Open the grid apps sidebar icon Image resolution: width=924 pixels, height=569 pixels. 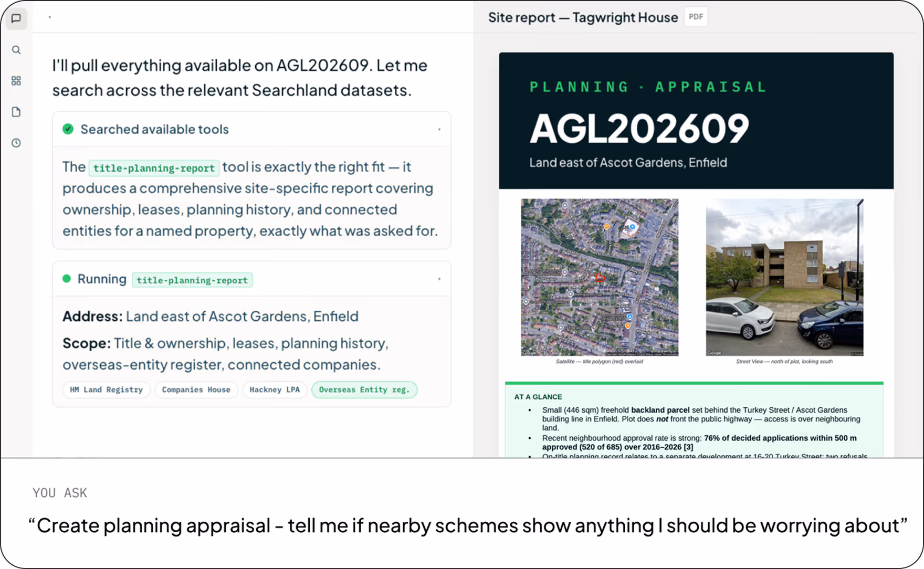click(x=16, y=81)
